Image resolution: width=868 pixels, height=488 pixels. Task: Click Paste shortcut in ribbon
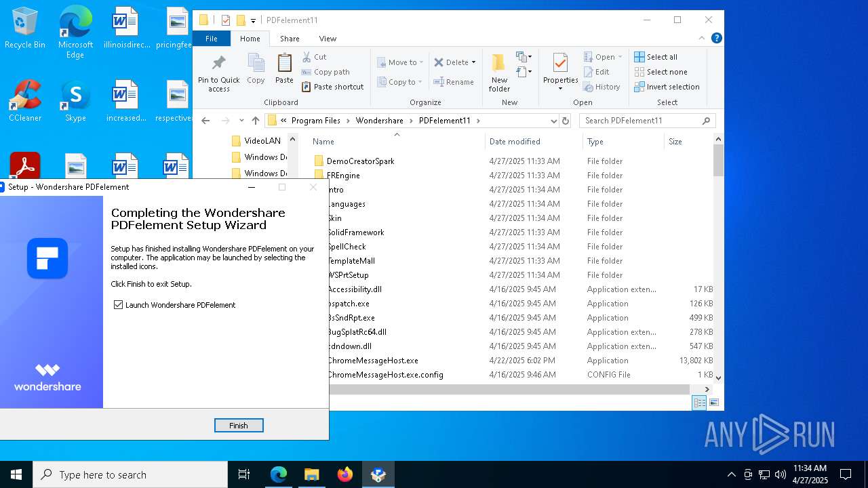(x=332, y=87)
